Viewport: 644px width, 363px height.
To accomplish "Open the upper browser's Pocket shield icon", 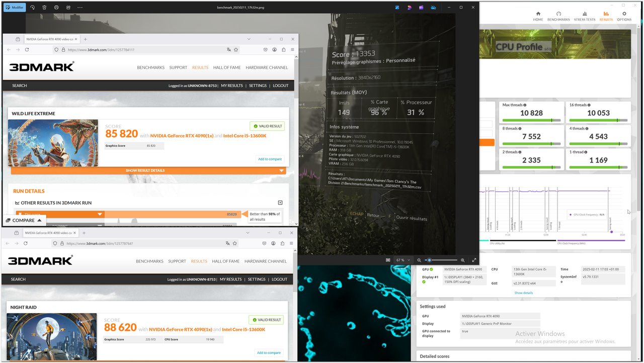I will [x=265, y=50].
